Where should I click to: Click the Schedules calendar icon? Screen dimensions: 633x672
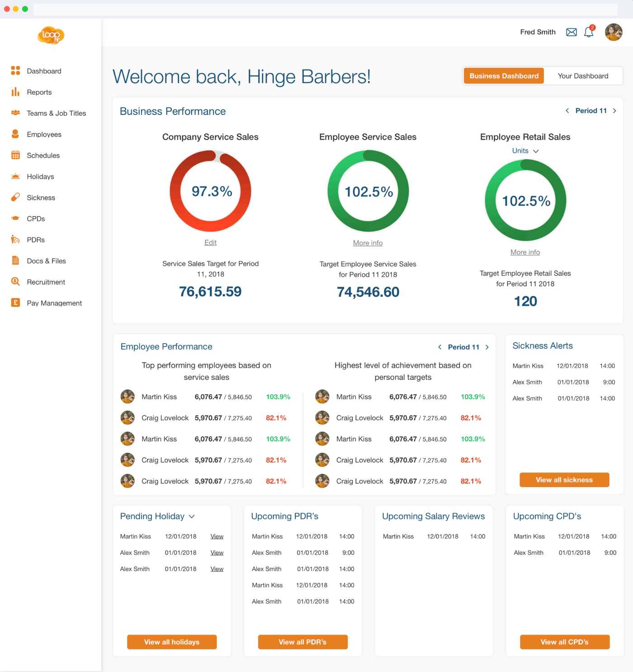pos(15,156)
